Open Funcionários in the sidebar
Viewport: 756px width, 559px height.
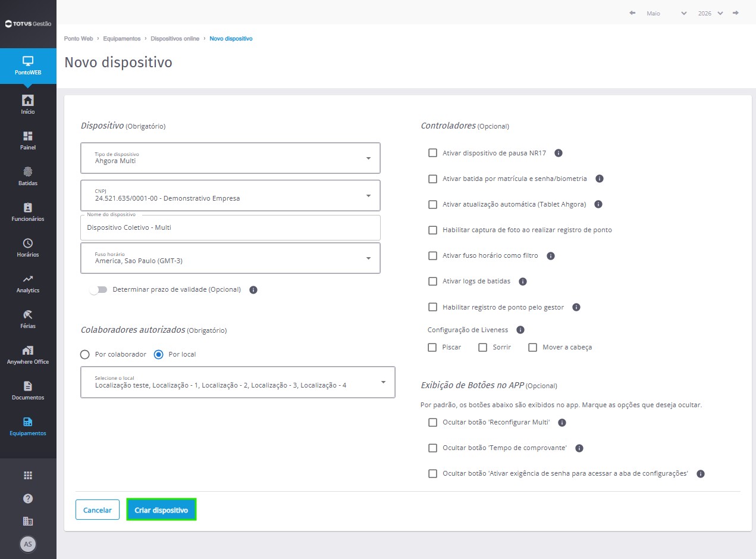(28, 212)
